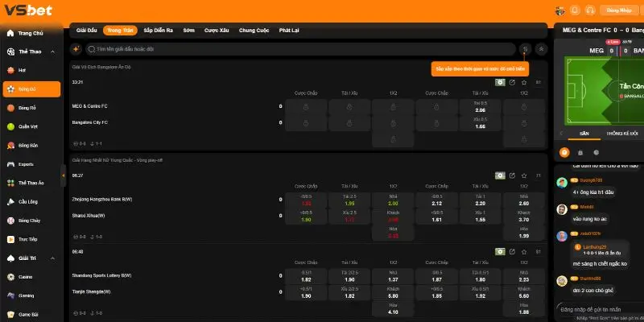Switch to Cược Xâu tab
This screenshot has height=322, width=644.
point(217,31)
